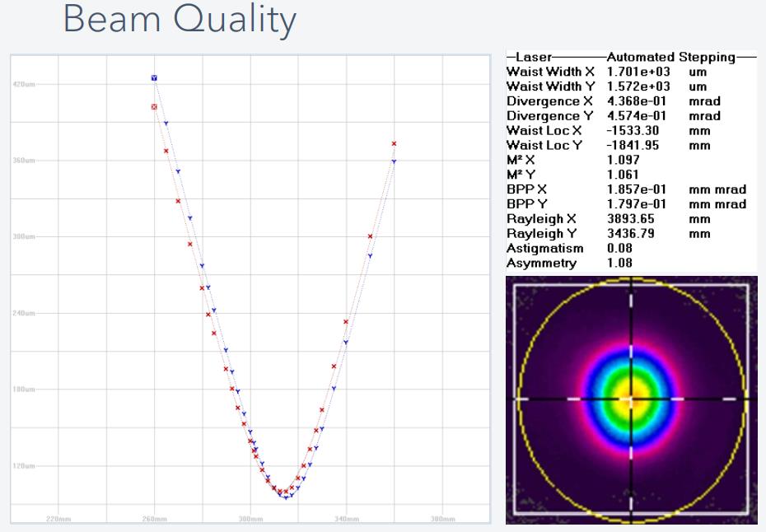Click the topmost red X marker on right branch
The width and height of the screenshot is (766, 532).
coord(394,143)
